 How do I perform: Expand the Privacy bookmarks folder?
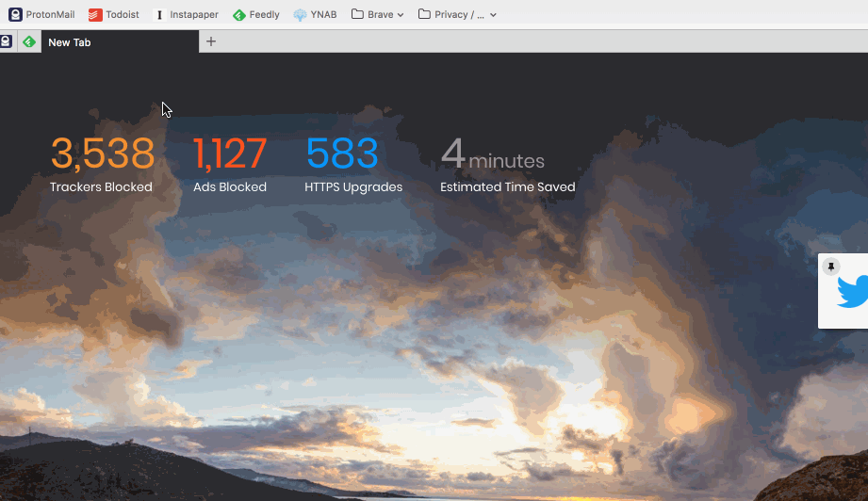tap(457, 14)
